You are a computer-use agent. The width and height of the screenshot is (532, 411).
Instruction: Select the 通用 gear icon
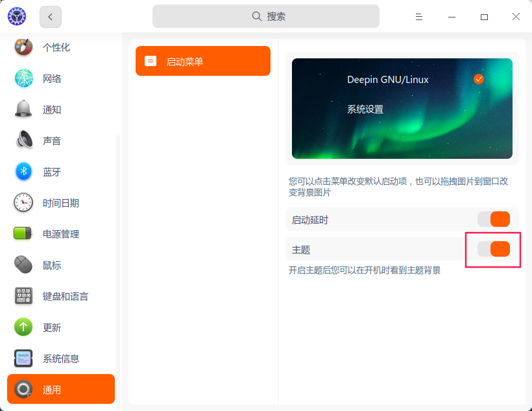(x=23, y=390)
